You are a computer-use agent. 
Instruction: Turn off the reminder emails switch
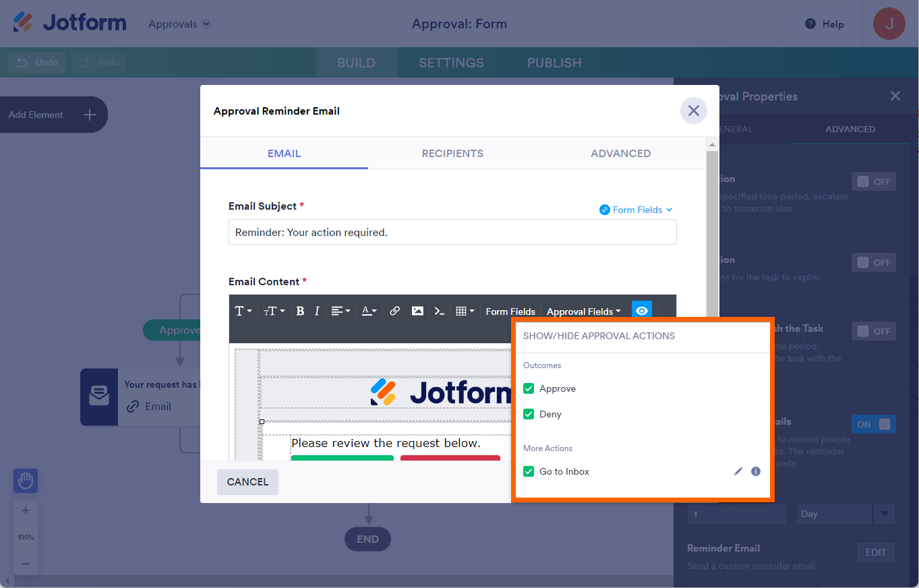[874, 424]
